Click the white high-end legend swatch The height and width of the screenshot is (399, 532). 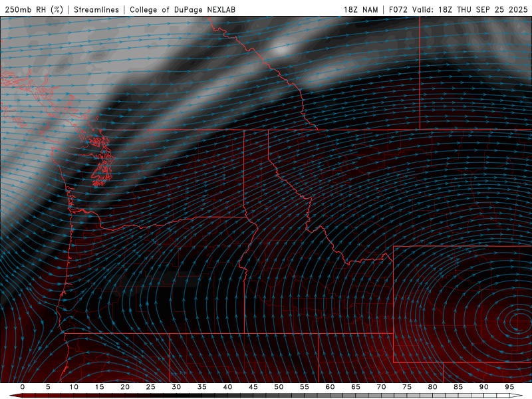point(516,396)
